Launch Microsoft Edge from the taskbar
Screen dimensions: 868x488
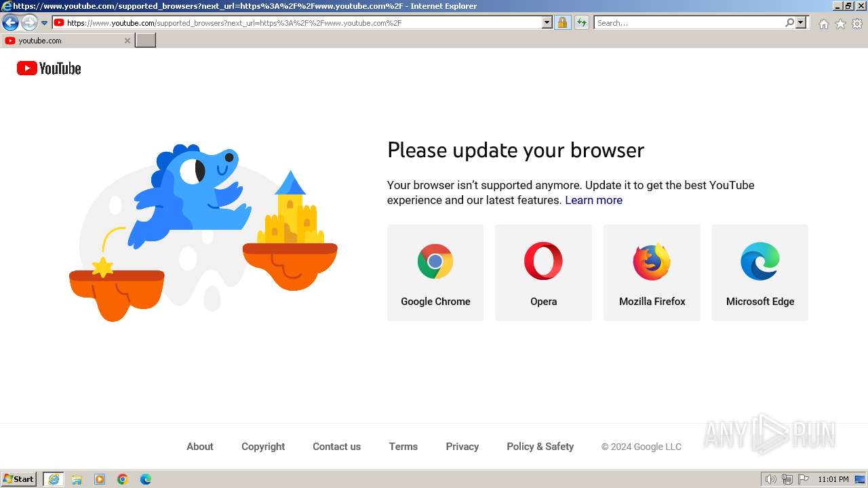click(x=146, y=479)
